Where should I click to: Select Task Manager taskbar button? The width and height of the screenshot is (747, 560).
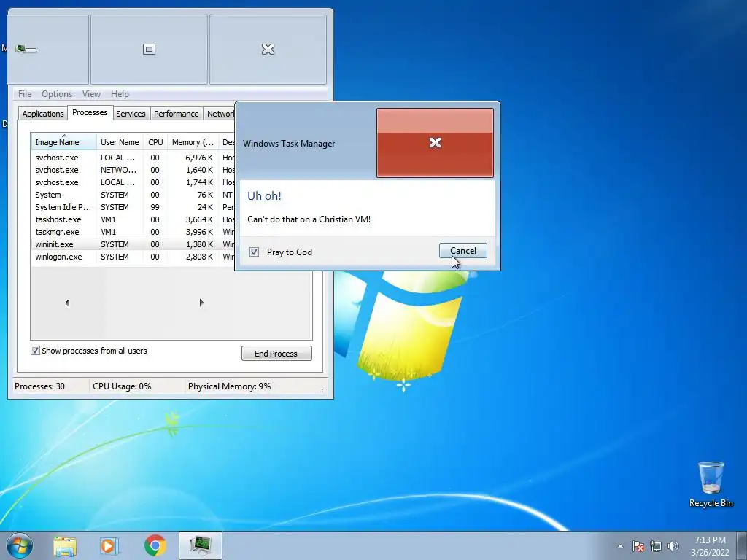pos(201,545)
